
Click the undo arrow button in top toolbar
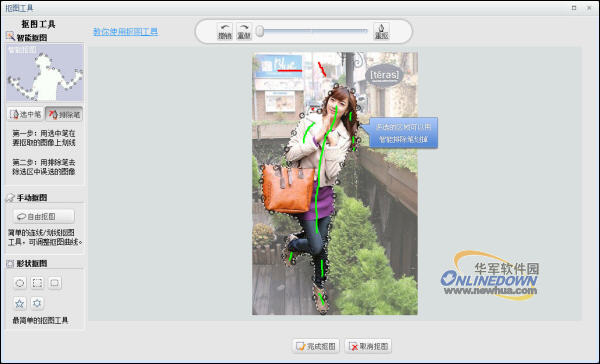[225, 31]
